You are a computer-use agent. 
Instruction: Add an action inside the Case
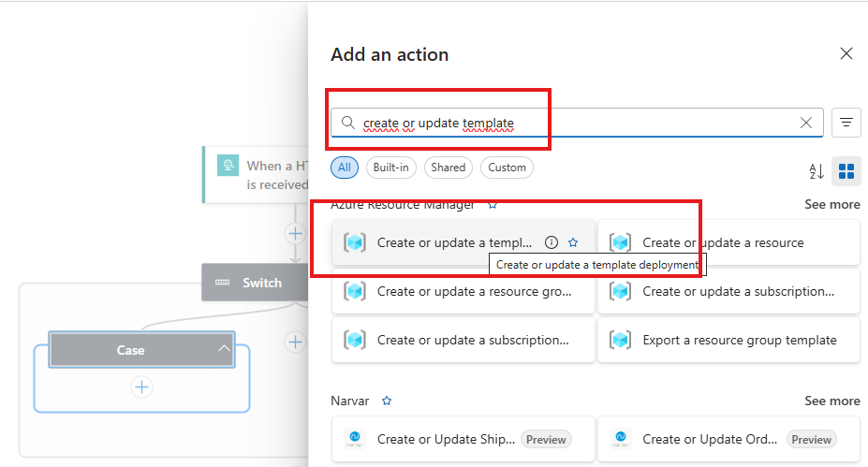pyautogui.click(x=141, y=387)
